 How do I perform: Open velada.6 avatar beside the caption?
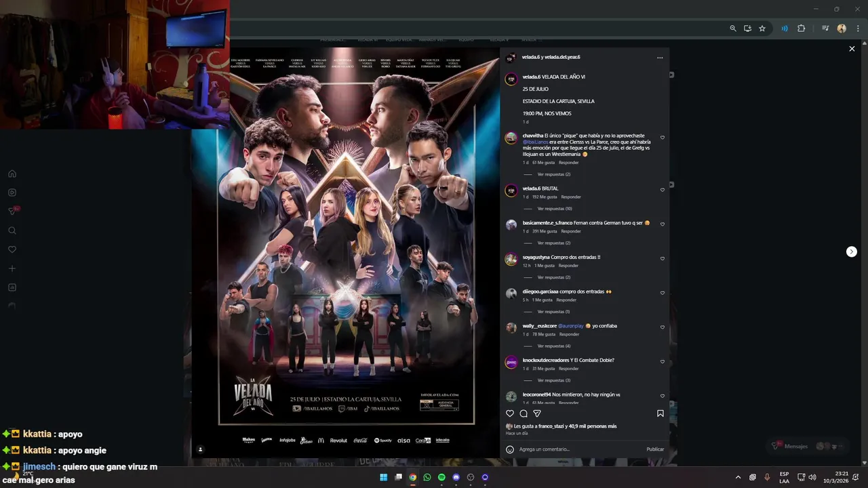[511, 79]
